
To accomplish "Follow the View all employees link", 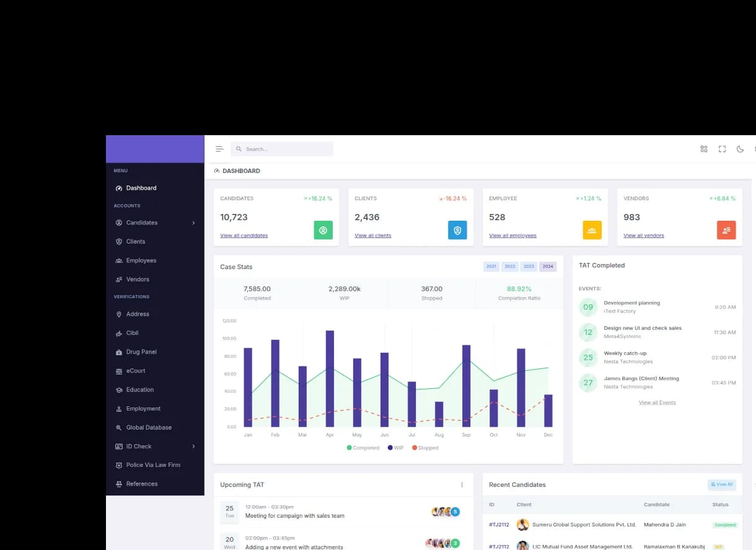I will 512,236.
